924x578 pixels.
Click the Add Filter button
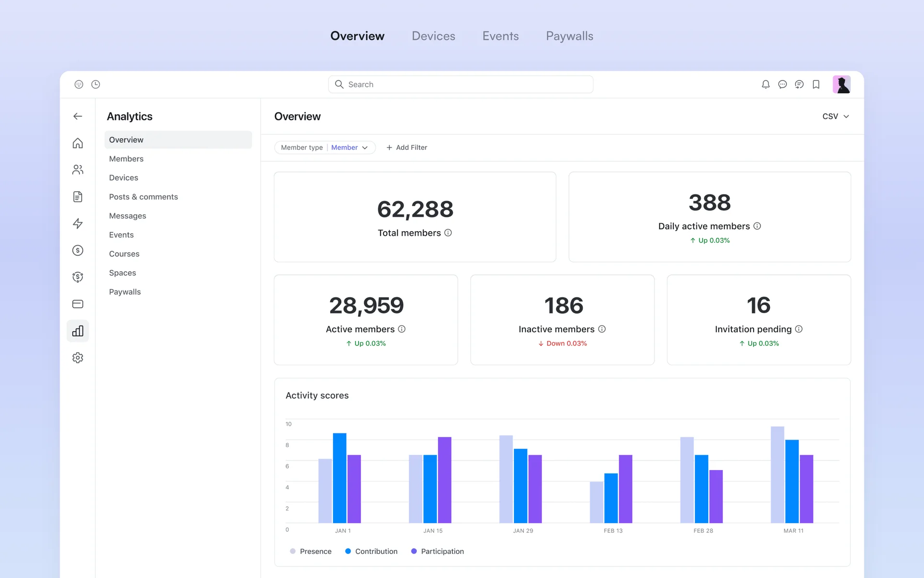[x=407, y=147]
